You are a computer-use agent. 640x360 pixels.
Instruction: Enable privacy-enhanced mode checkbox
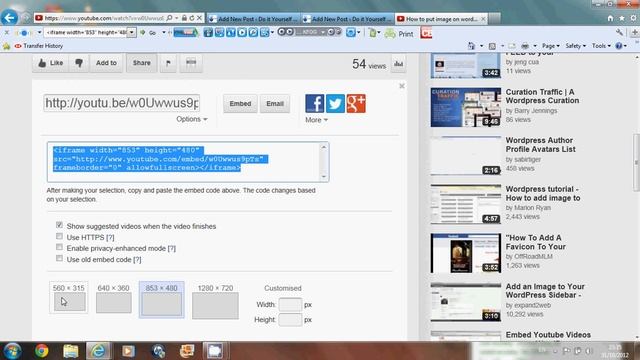[60, 247]
